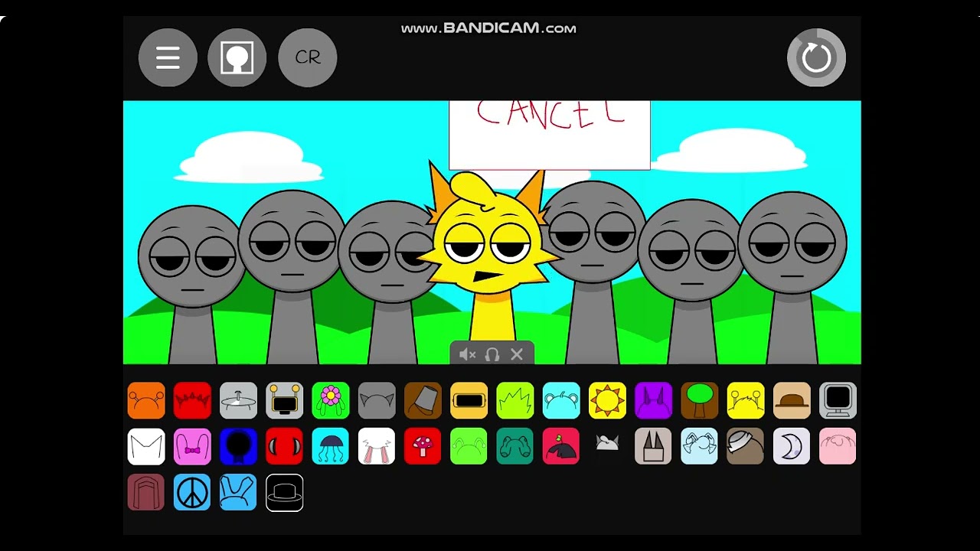Choose the white icon with pink ears
This screenshot has height=551, width=980.
(x=377, y=447)
